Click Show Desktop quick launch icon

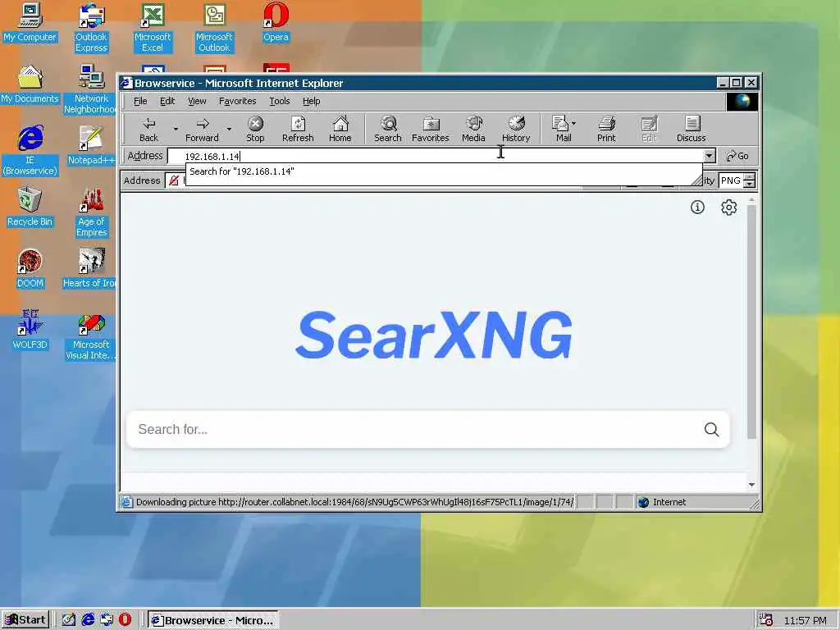coord(69,620)
